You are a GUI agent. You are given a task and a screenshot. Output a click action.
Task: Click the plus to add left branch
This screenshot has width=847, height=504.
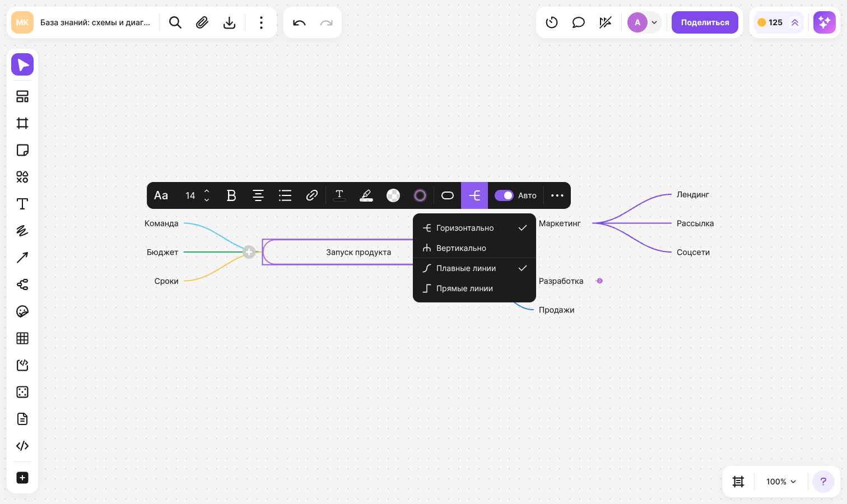click(x=249, y=252)
